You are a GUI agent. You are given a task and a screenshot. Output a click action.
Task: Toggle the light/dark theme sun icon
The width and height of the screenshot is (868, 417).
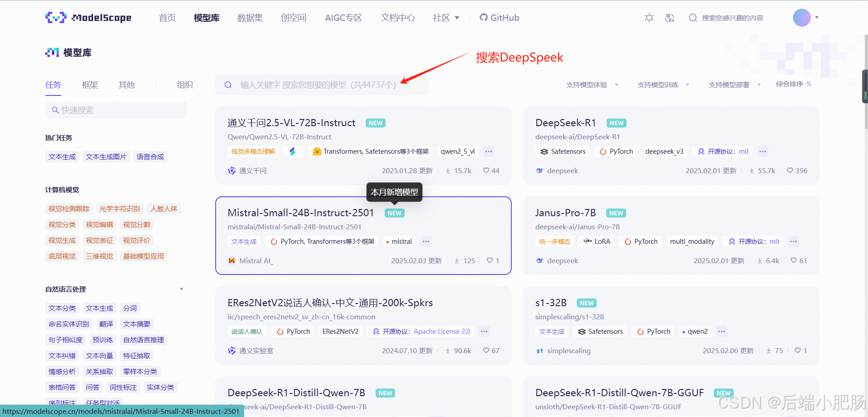(649, 18)
